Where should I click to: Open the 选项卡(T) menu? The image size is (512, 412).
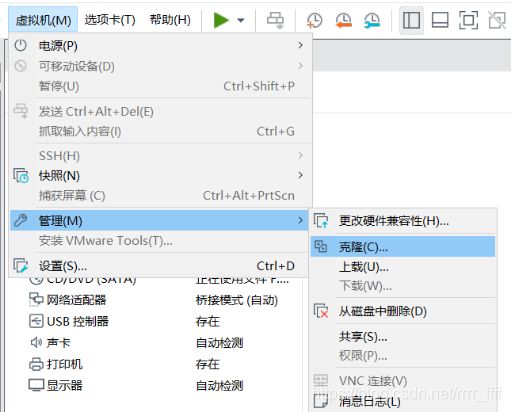tap(110, 20)
